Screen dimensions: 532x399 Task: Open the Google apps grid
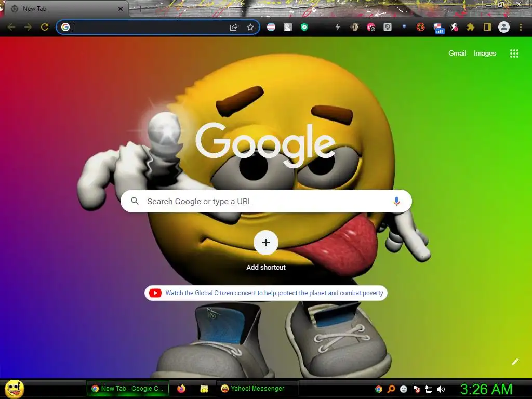(x=514, y=54)
